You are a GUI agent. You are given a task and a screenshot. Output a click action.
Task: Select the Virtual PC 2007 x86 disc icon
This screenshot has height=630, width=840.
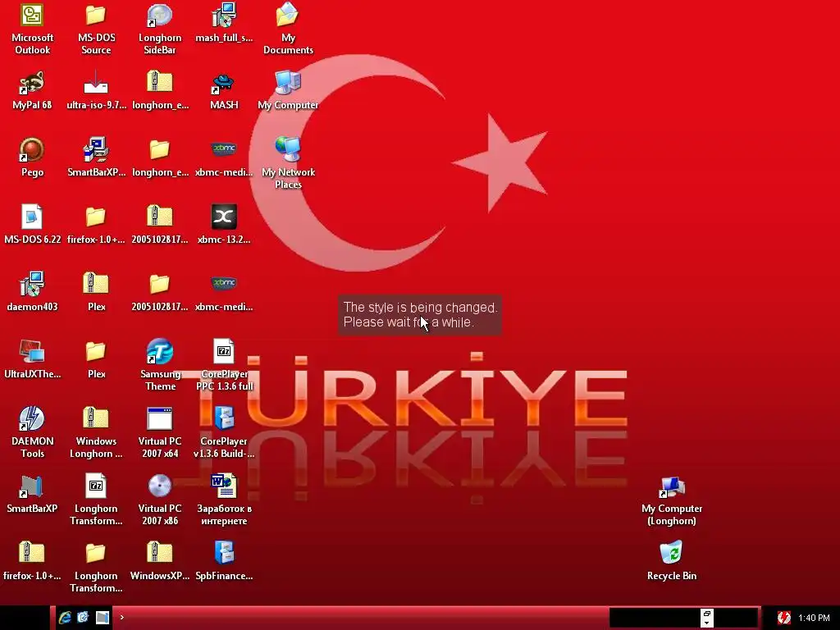(160, 486)
